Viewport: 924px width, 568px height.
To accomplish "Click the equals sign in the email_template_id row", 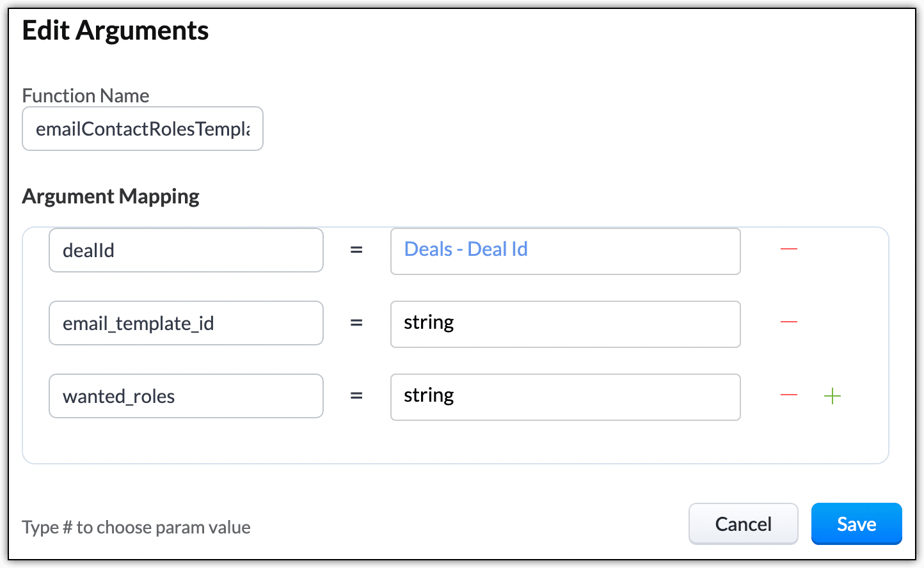I will [x=356, y=323].
